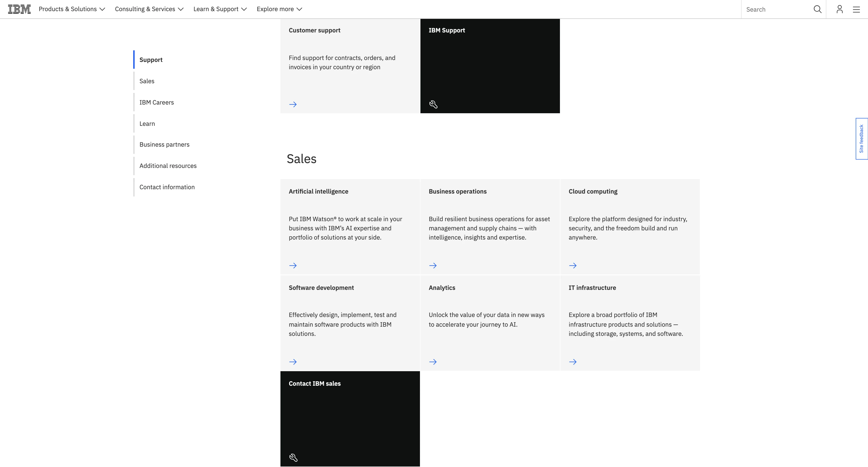The width and height of the screenshot is (868, 467).
Task: Click the arrow on Analytics card
Action: point(433,362)
